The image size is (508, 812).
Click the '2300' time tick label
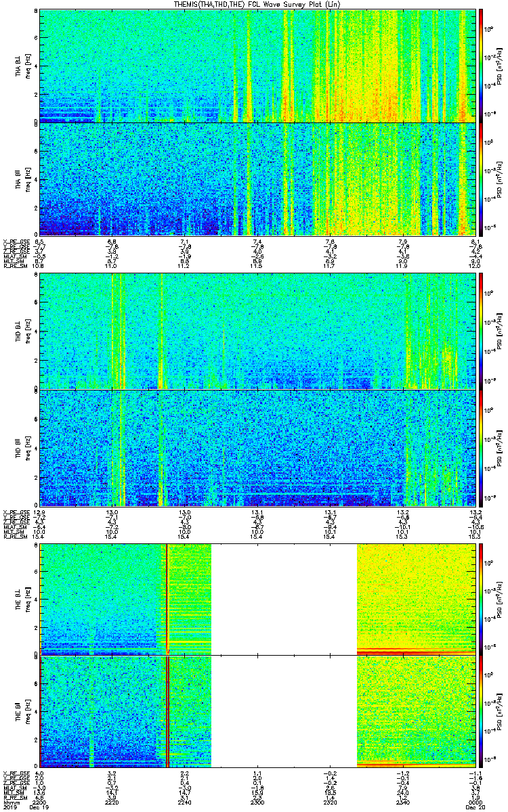257,801
